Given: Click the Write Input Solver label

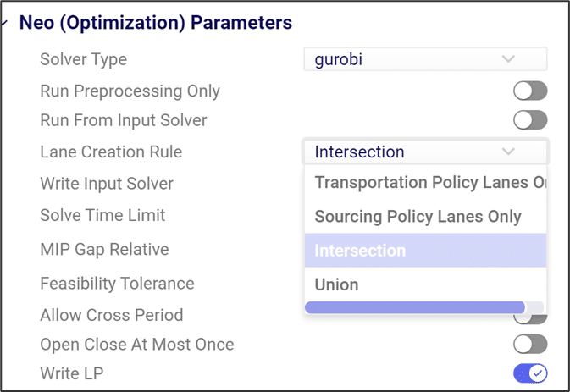Looking at the screenshot, I should [107, 184].
